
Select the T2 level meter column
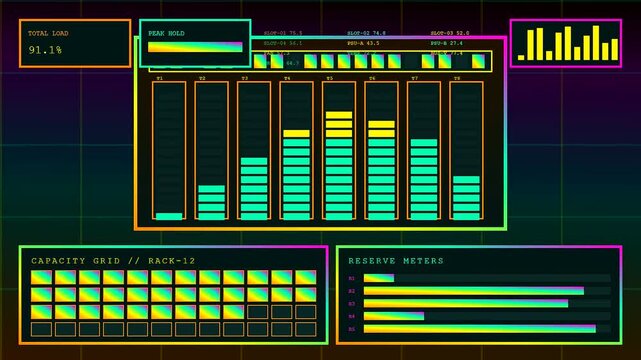click(211, 151)
